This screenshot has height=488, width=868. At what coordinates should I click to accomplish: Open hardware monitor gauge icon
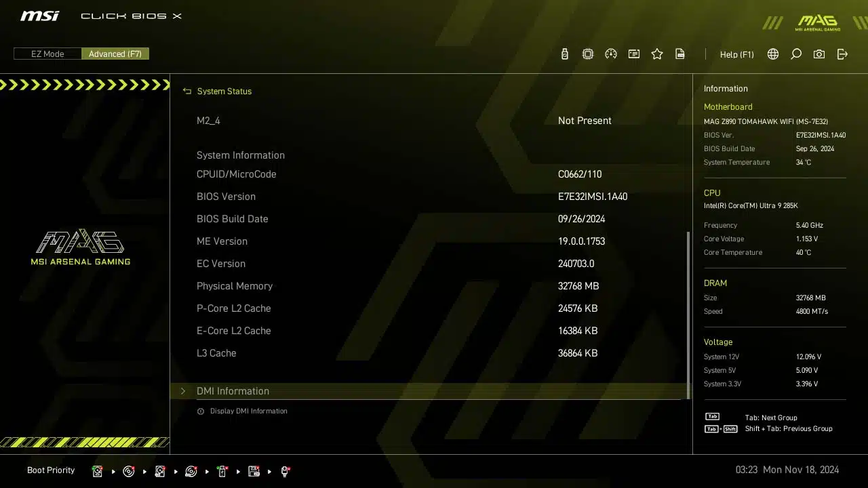click(x=611, y=54)
